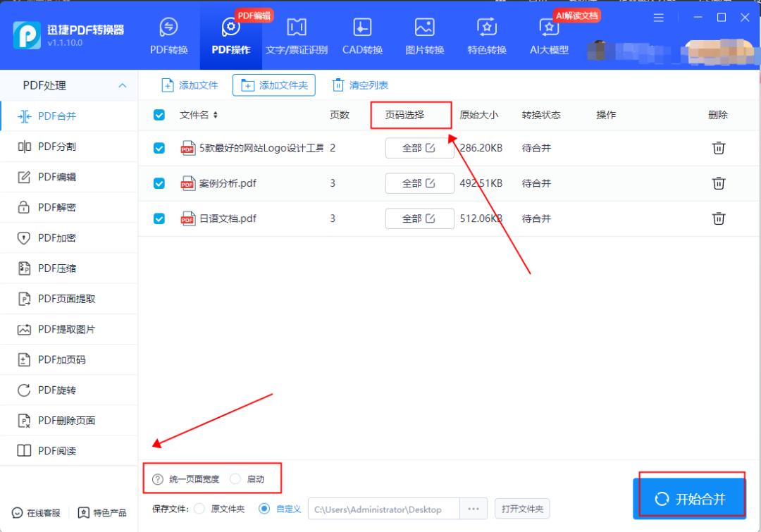Collapse the PDF处理 sidebar section
761x532 pixels.
(122, 85)
